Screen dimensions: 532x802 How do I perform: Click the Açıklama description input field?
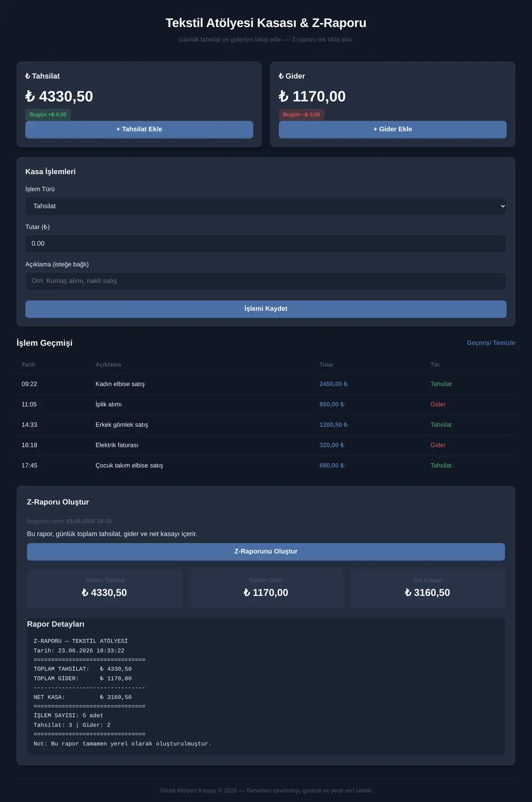(x=266, y=281)
